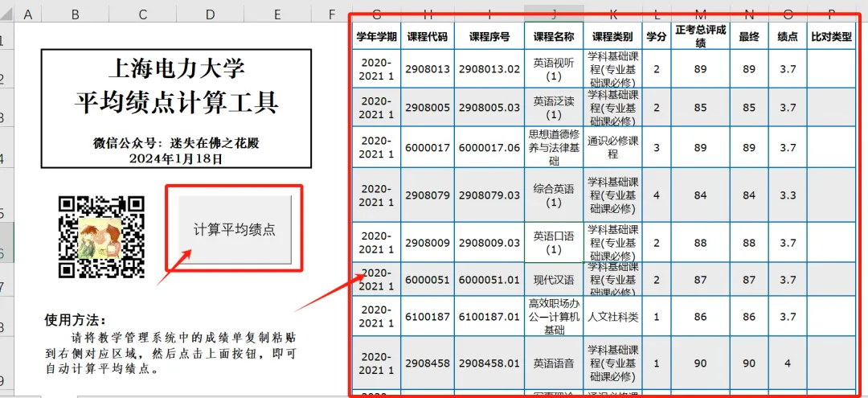Click the 平均绩点计算工具 heading
868x398 pixels.
176,103
